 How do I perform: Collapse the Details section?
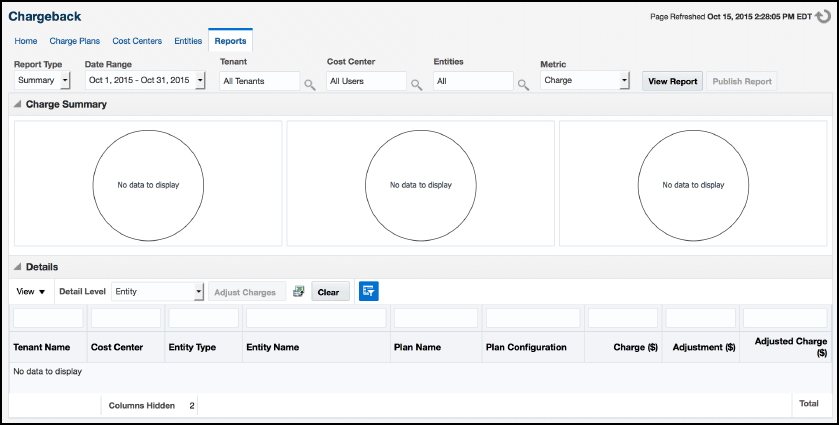tap(18, 267)
